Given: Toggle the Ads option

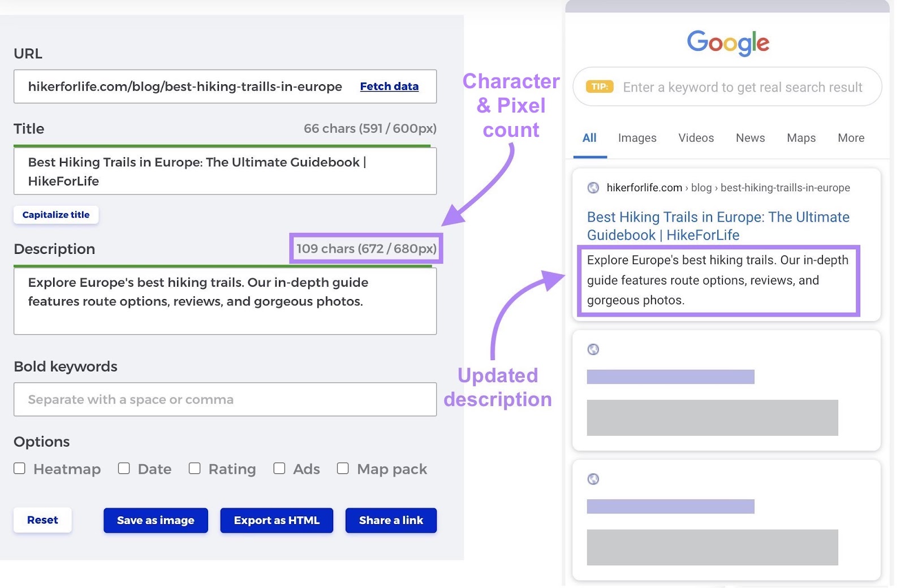Looking at the screenshot, I should point(279,468).
